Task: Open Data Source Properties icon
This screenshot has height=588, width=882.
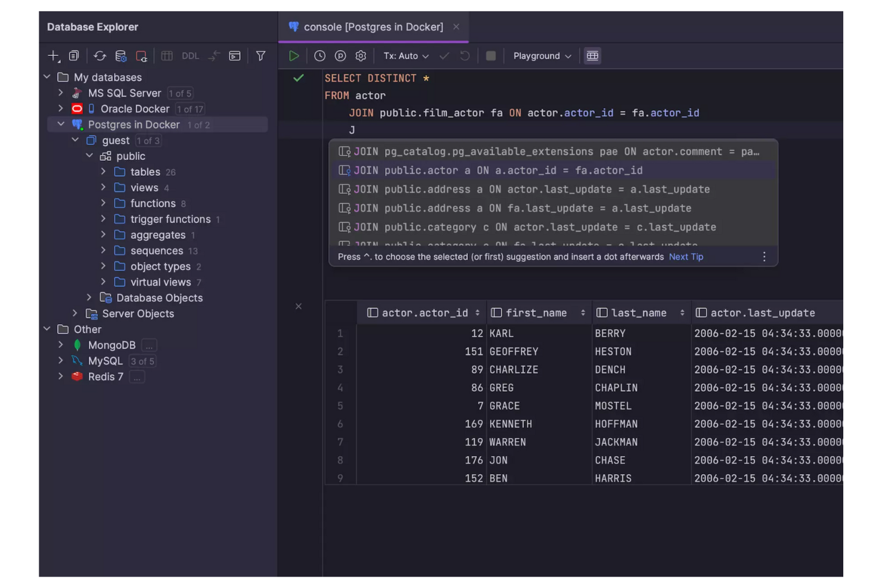Action: 120,56
